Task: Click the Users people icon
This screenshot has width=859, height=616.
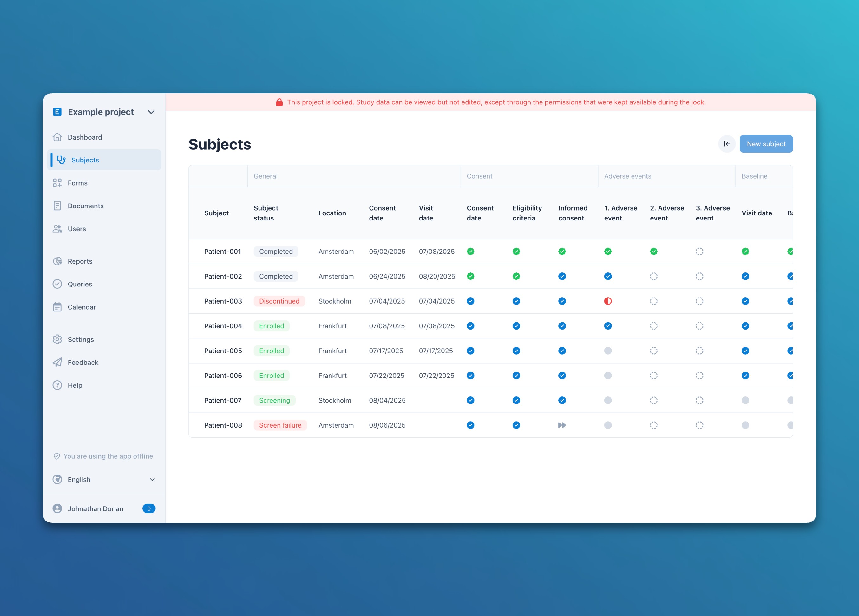Action: 57,229
